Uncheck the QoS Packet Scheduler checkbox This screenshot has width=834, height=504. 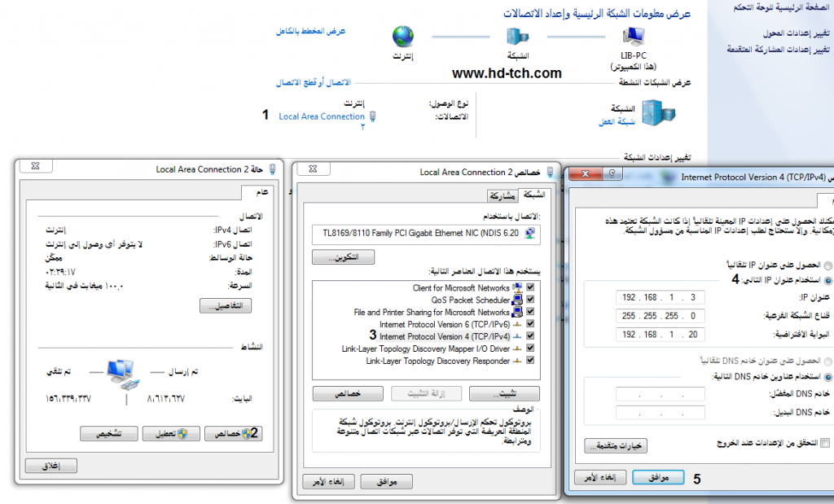tap(531, 300)
